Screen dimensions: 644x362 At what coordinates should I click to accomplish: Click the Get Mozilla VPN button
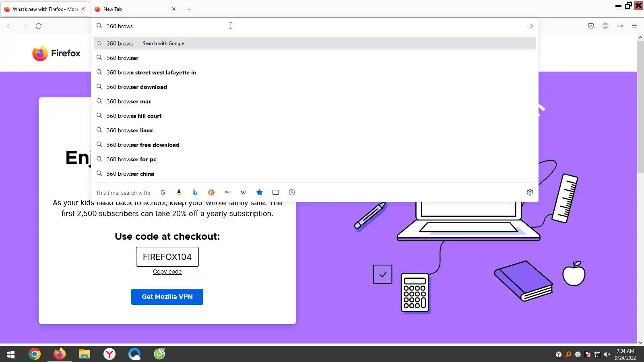pos(167,297)
